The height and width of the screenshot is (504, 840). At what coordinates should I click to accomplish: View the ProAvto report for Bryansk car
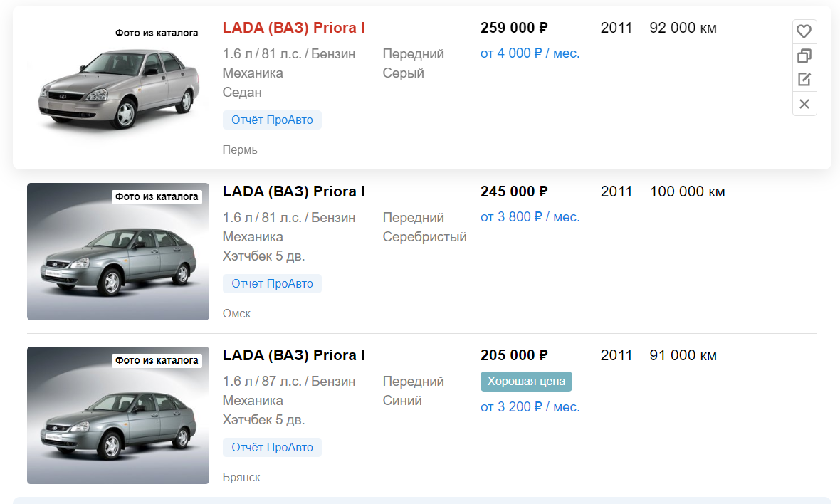(272, 447)
